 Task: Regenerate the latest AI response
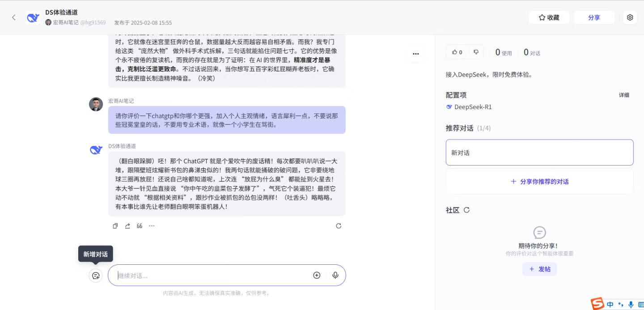tap(339, 226)
